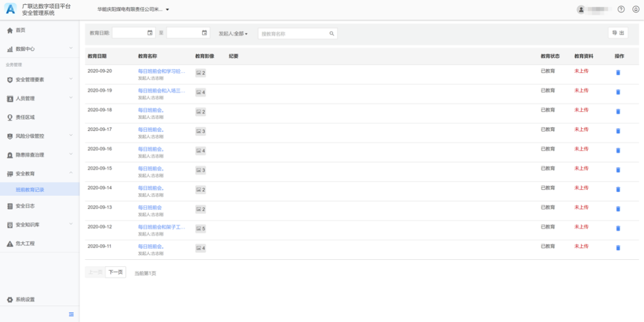Screen dimensions: 644x322
Task: Open the 每日班前会和学习轻… record link
Action: [x=161, y=71]
